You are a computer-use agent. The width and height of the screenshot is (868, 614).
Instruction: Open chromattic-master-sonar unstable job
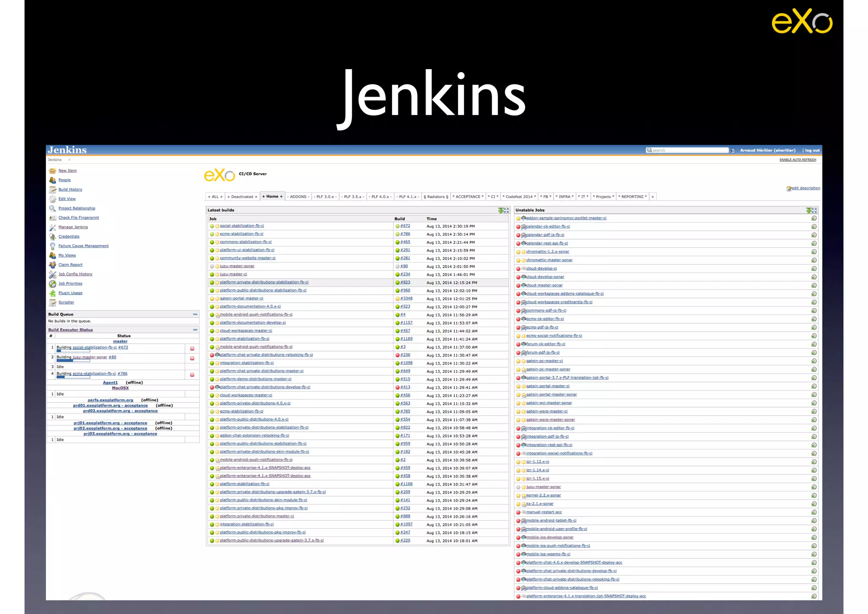549,260
